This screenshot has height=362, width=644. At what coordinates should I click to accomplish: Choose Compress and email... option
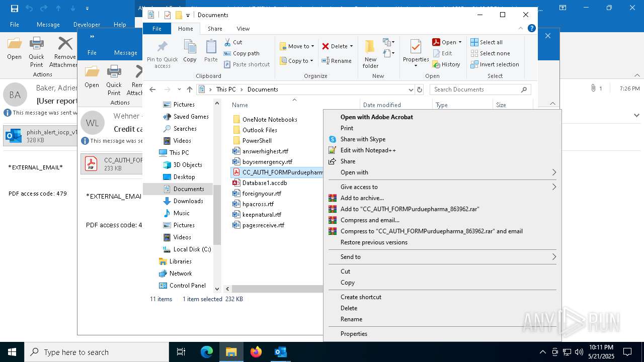[x=442, y=220]
